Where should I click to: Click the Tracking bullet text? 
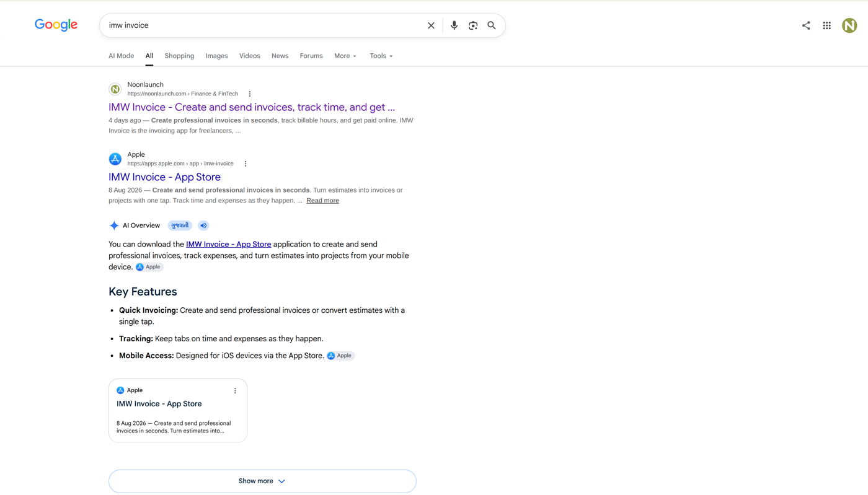(221, 339)
